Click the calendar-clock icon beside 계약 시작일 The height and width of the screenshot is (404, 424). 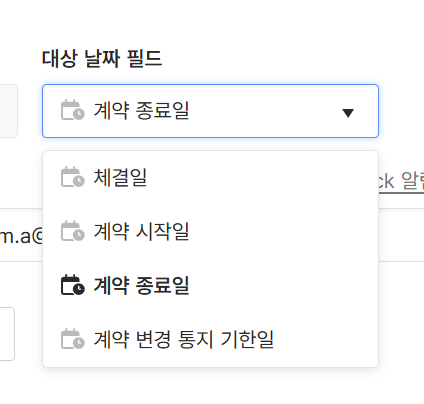point(73,231)
